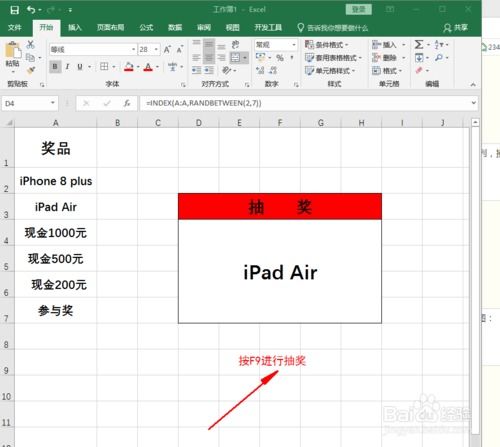
Task: Save the workbook from quick access toolbar
Action: [14, 10]
